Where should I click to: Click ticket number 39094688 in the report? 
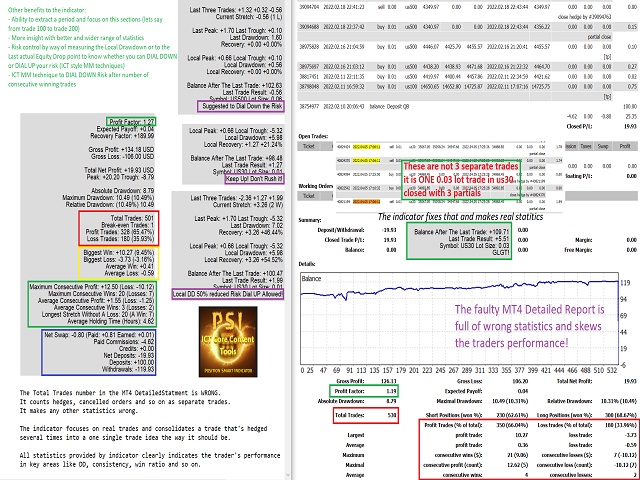point(309,27)
